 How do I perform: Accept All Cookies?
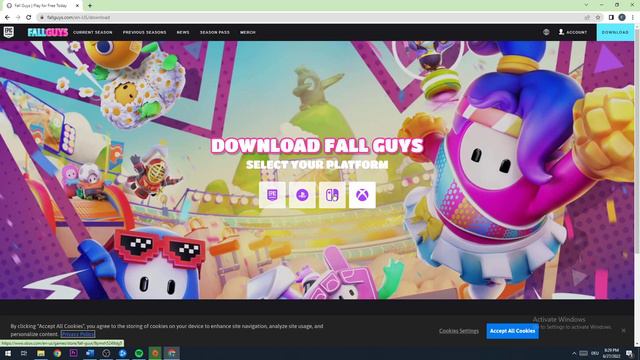pyautogui.click(x=512, y=331)
